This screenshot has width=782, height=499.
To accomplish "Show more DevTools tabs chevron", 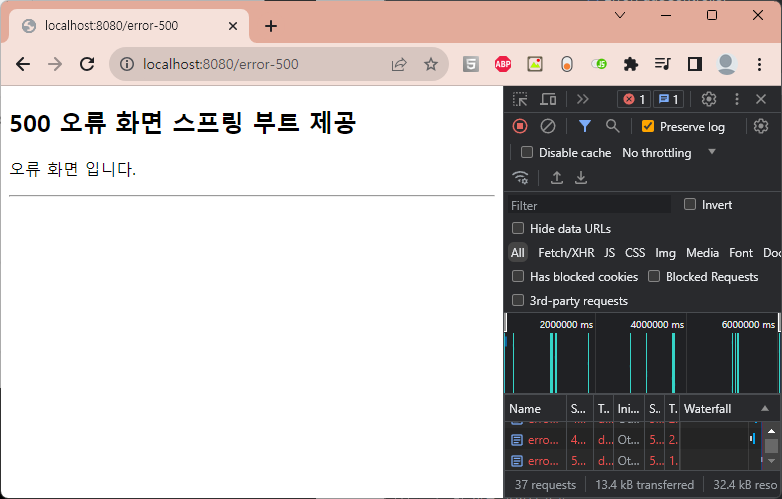I will pos(582,99).
